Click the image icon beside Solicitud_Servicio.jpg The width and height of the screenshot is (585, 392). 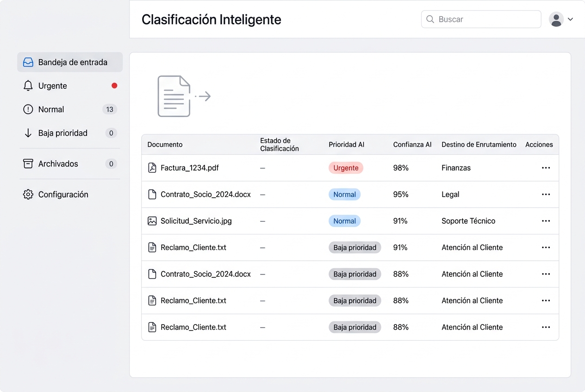coord(152,221)
